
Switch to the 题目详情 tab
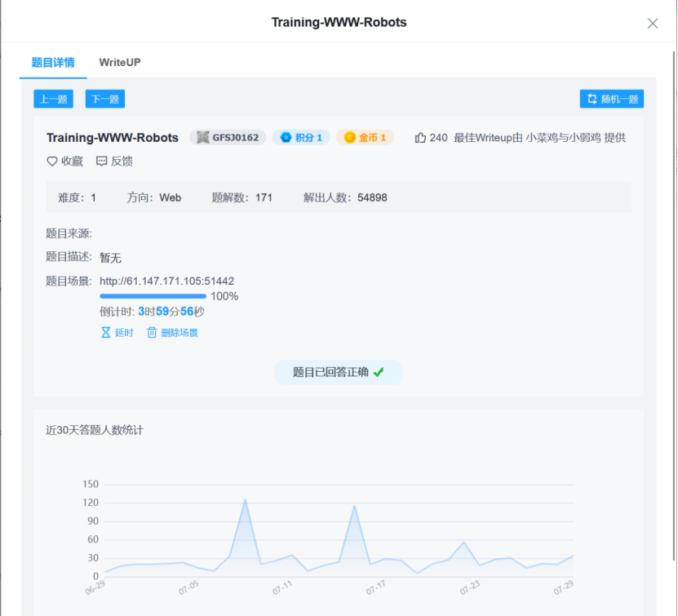click(53, 63)
